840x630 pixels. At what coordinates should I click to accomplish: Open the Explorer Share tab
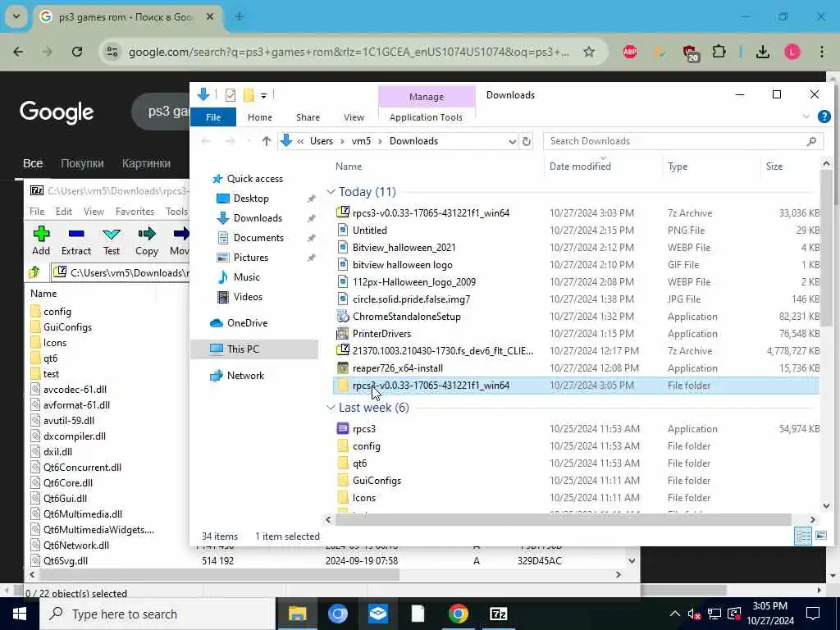point(308,117)
